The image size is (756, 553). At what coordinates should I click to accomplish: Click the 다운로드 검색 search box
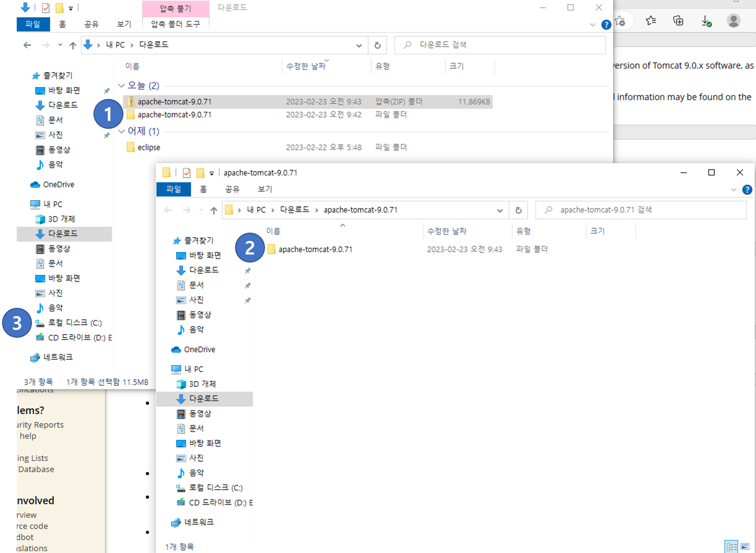coord(500,45)
